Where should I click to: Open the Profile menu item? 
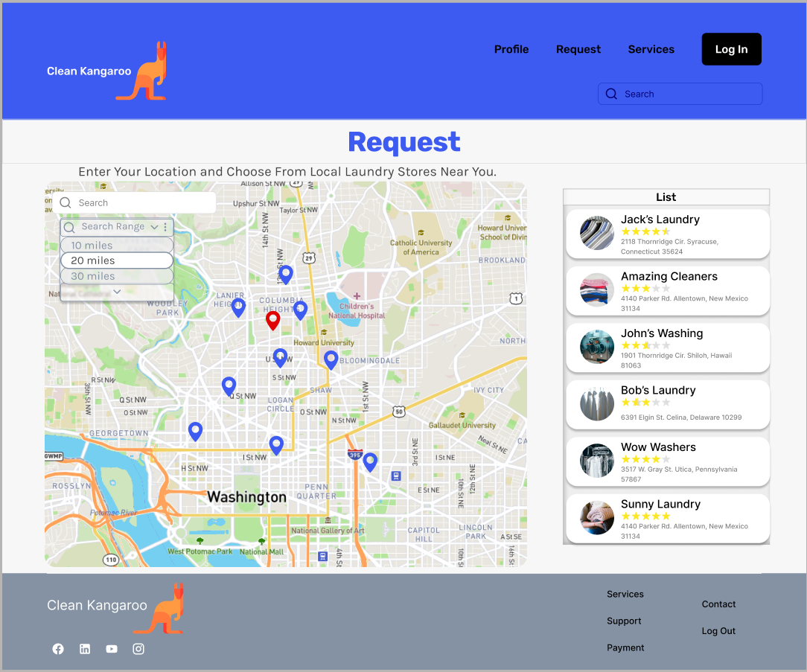click(x=511, y=49)
